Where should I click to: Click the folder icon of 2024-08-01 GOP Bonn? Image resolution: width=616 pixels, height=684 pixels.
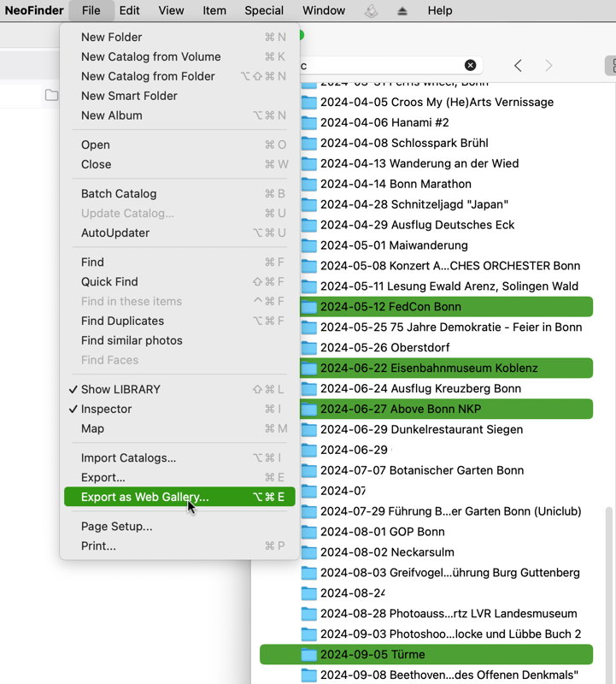pos(308,532)
